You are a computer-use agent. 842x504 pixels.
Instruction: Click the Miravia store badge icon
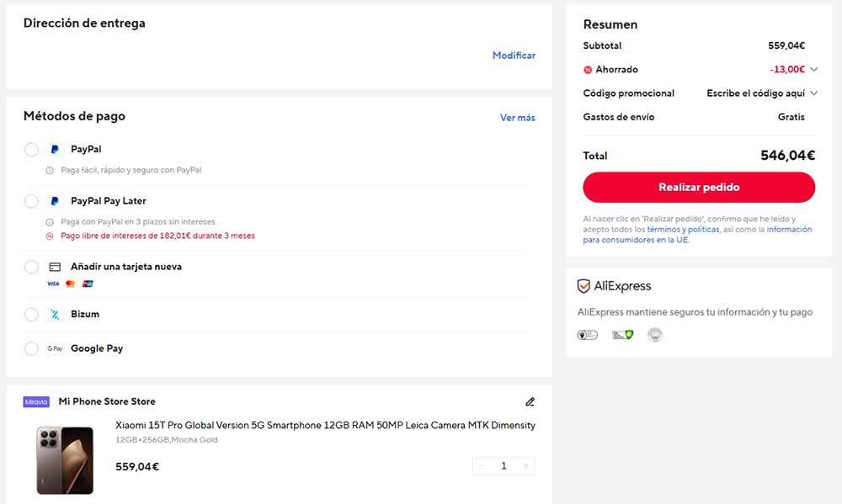(x=35, y=401)
